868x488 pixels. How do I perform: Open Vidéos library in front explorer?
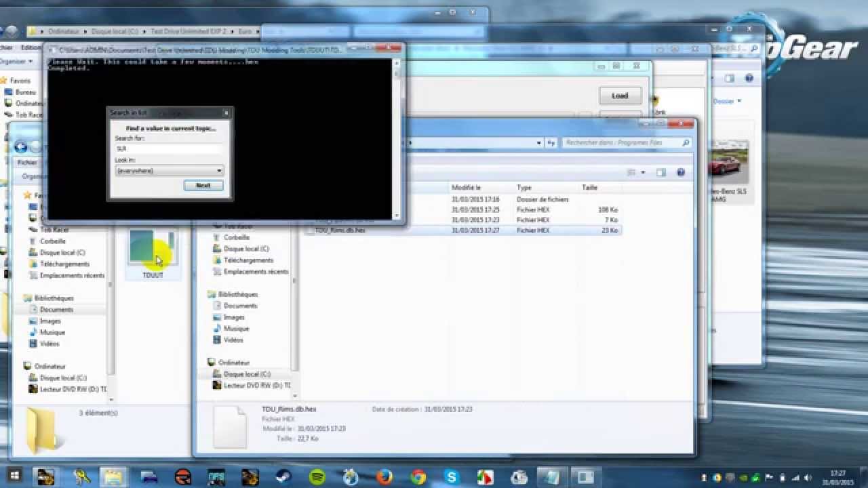tap(233, 340)
